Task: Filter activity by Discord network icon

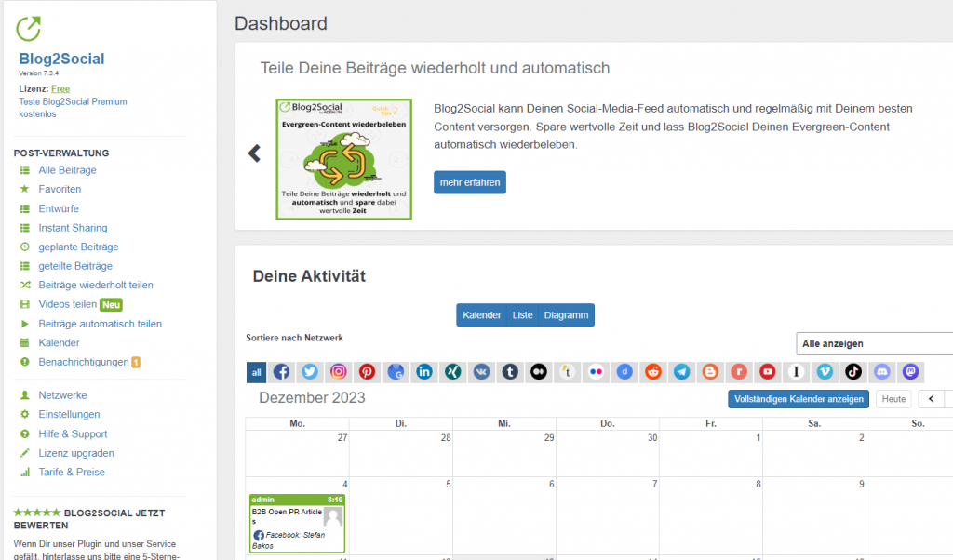Action: (882, 372)
